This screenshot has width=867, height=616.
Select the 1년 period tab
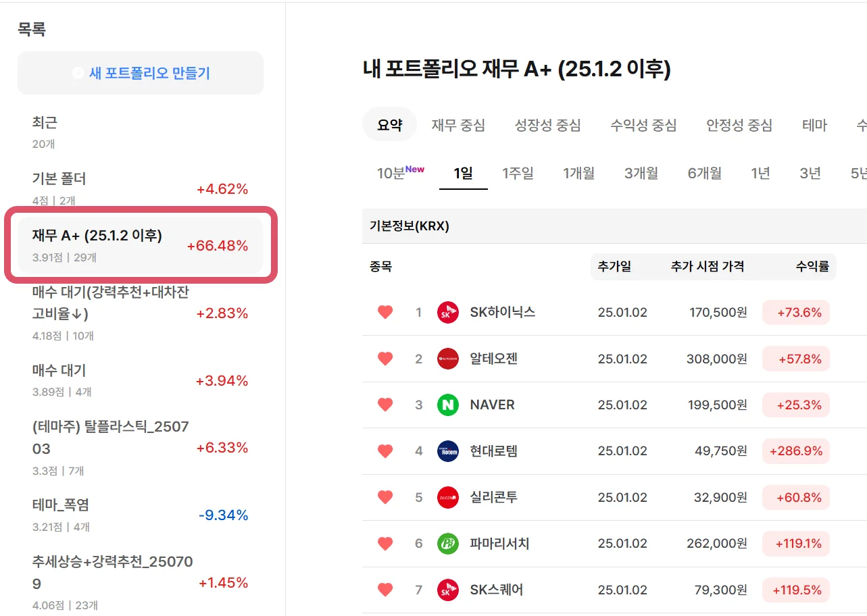pyautogui.click(x=761, y=174)
